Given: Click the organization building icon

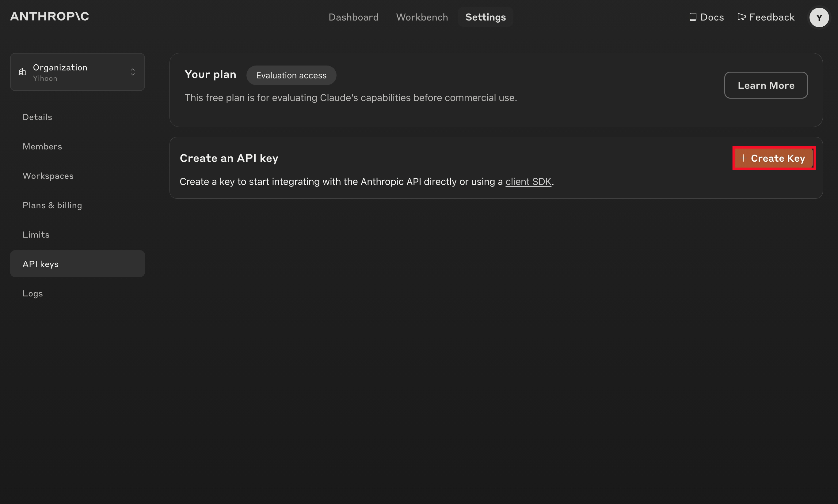Looking at the screenshot, I should coord(22,72).
